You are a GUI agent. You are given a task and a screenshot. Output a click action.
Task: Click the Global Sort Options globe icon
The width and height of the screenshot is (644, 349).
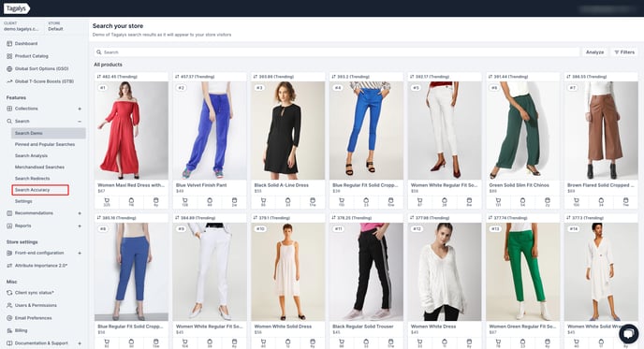click(9, 68)
